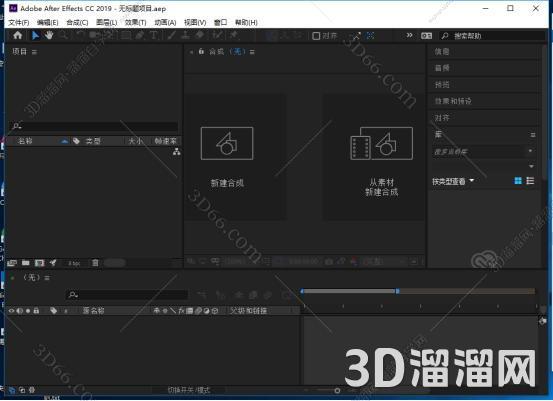The width and height of the screenshot is (553, 401).
Task: Open the 帮助(H) menu
Action: (x=246, y=23)
